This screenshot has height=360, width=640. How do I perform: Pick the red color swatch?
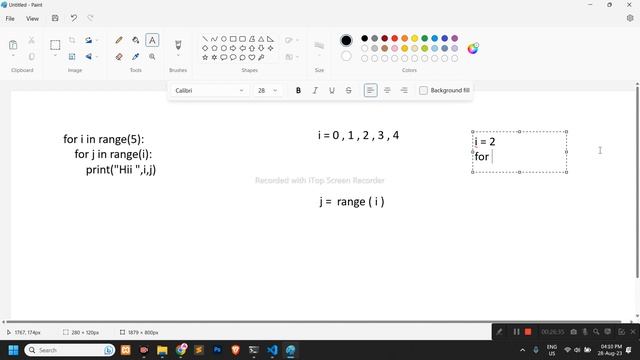click(395, 38)
